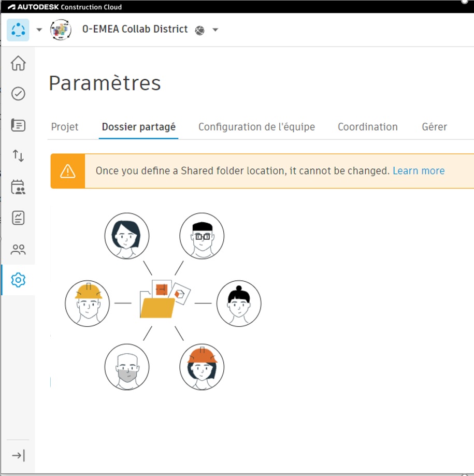Open the calendar meetings sidebar icon

[18, 187]
